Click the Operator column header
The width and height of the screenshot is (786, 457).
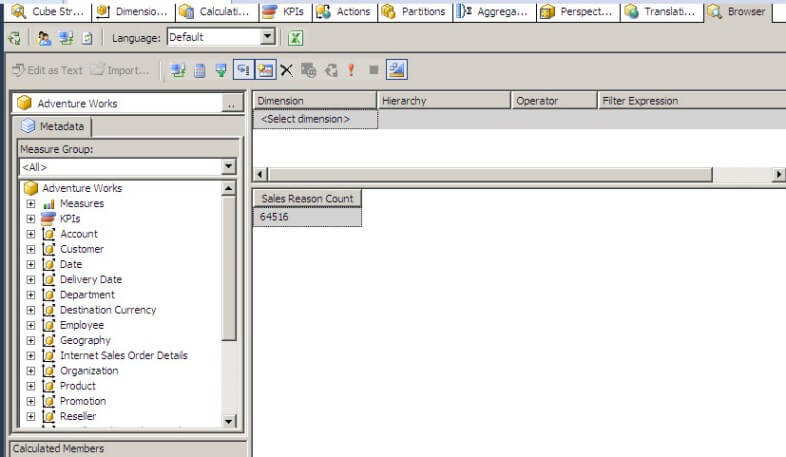554,101
